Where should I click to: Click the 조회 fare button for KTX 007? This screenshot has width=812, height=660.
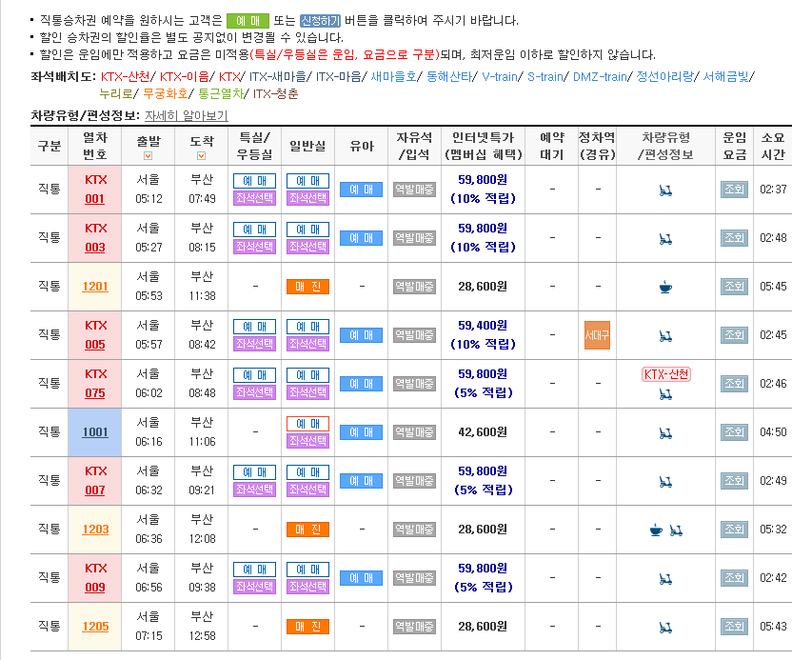pos(734,481)
